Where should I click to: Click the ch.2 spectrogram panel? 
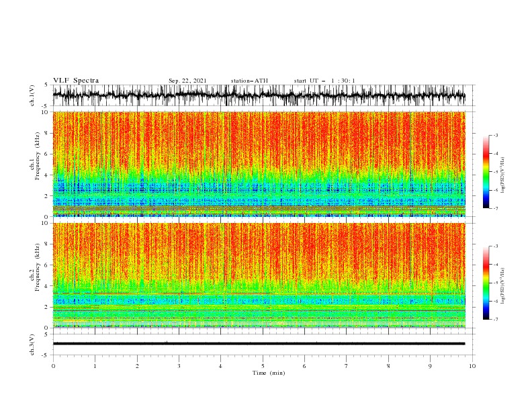click(259, 275)
